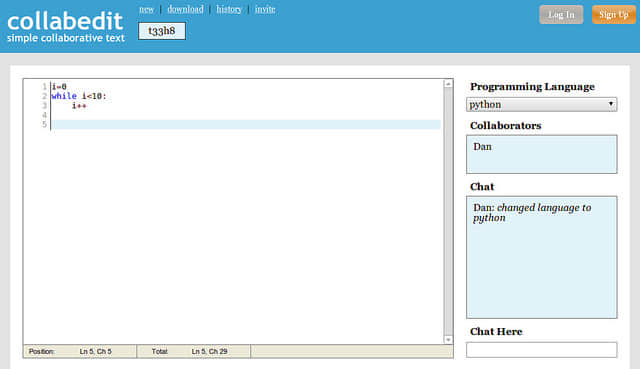Click the Chat Here input field
The image size is (640, 369).
pyautogui.click(x=541, y=350)
